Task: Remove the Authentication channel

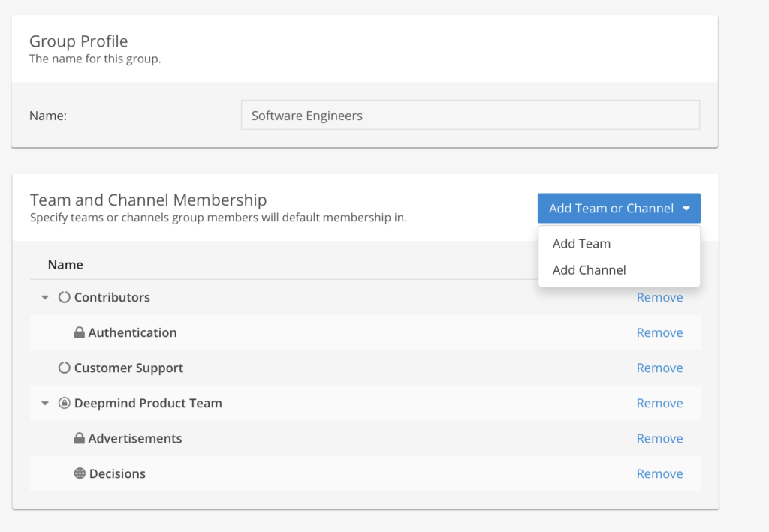Action: (x=659, y=332)
